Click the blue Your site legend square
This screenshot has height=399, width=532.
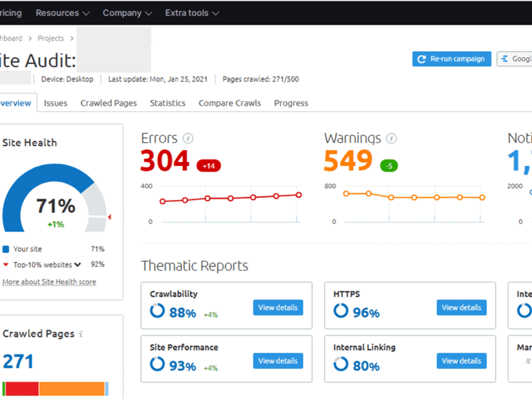pyautogui.click(x=6, y=250)
